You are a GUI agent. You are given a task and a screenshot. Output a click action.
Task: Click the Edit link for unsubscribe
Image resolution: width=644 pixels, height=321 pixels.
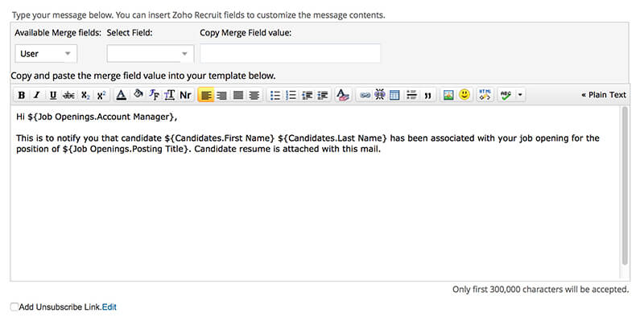click(x=109, y=307)
